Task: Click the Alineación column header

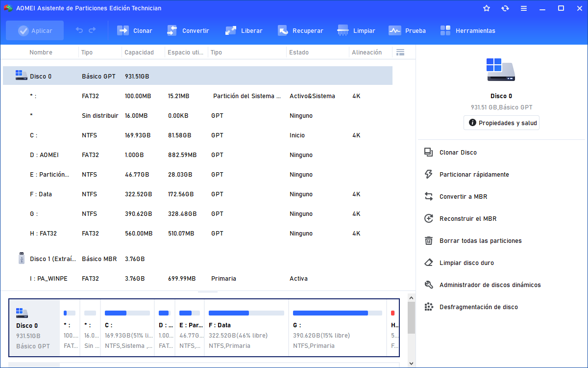Action: pos(367,52)
